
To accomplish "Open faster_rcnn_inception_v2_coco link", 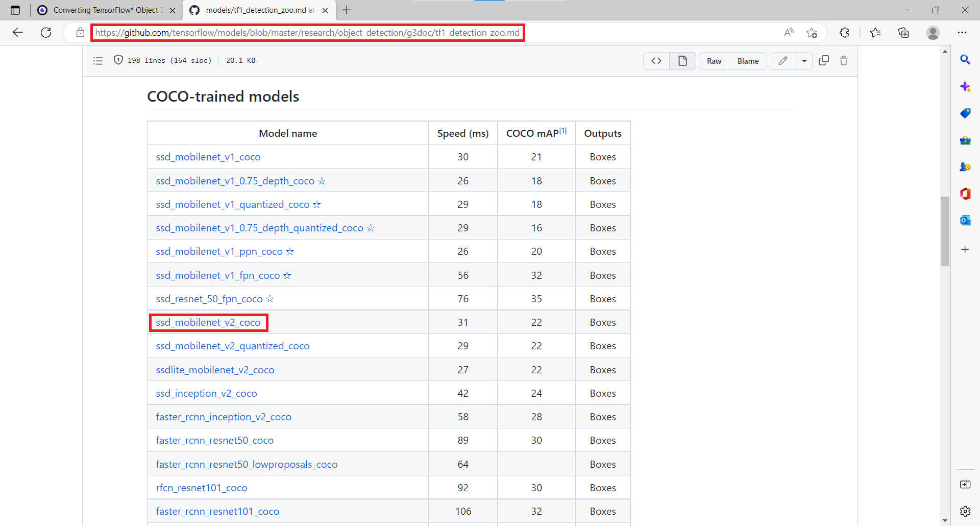I will tap(224, 417).
